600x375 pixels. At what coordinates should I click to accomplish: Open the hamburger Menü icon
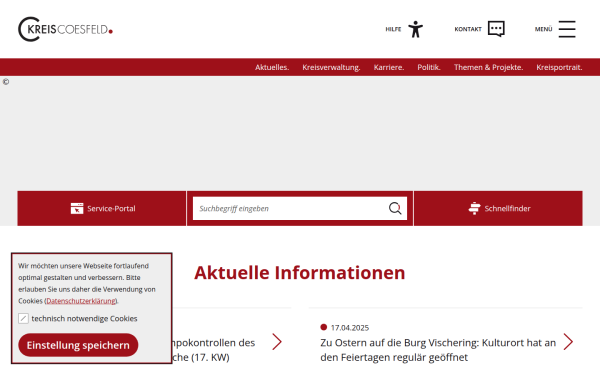(567, 29)
